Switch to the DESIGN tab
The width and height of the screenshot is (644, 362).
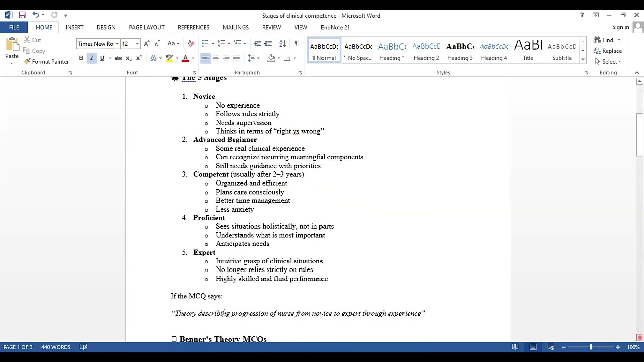tap(106, 27)
